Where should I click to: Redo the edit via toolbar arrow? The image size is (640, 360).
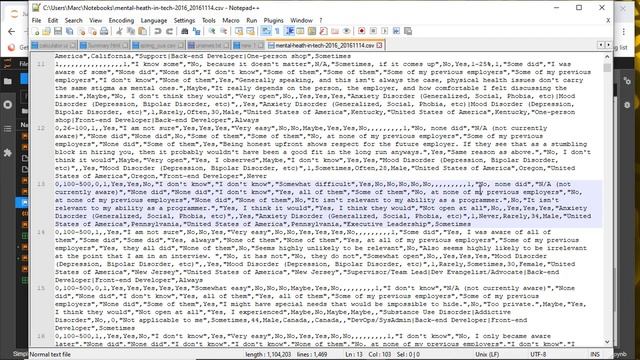(x=169, y=31)
